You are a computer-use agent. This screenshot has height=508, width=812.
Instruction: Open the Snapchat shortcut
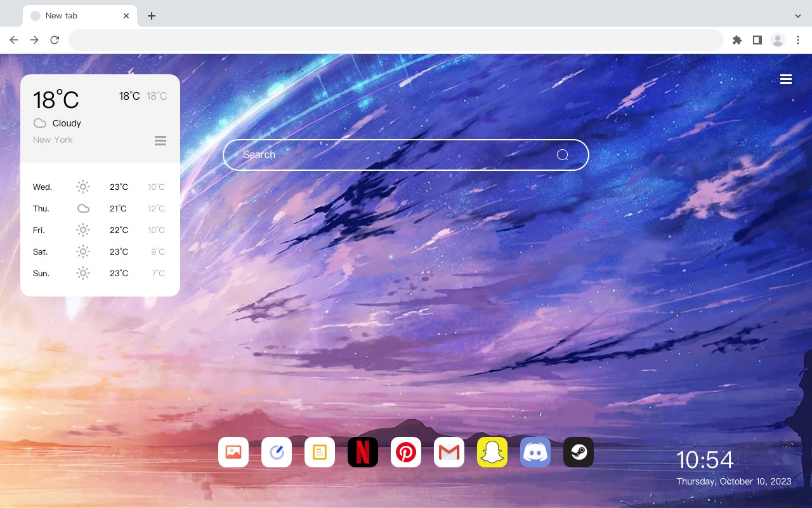click(x=492, y=452)
